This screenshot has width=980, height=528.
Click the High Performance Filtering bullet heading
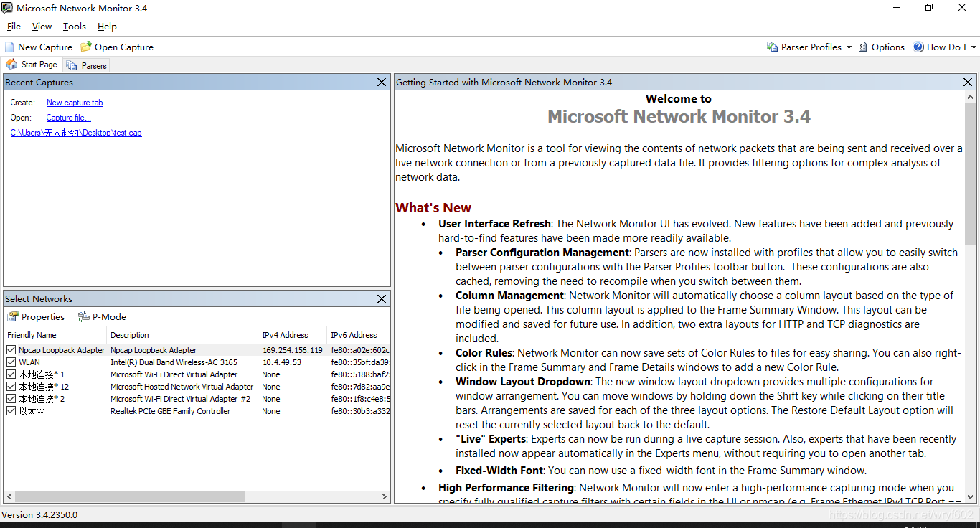(506, 488)
